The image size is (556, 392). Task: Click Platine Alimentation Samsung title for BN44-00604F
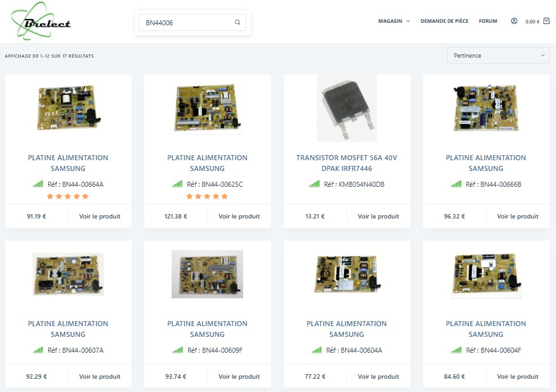(486, 329)
